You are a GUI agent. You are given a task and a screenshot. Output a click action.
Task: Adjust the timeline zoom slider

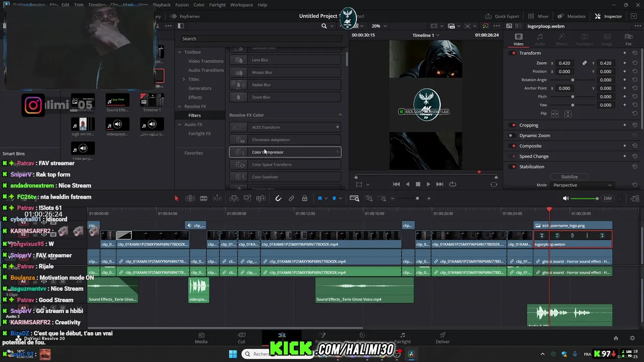click(x=417, y=199)
